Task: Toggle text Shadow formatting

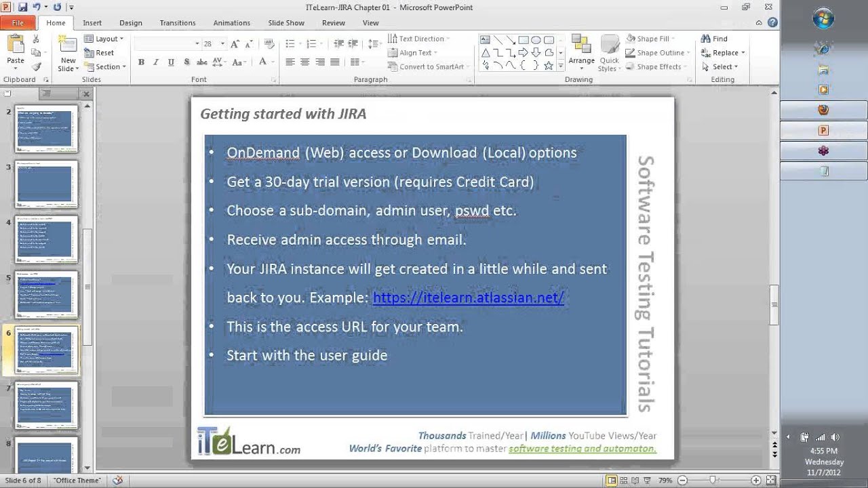Action: pyautogui.click(x=186, y=62)
